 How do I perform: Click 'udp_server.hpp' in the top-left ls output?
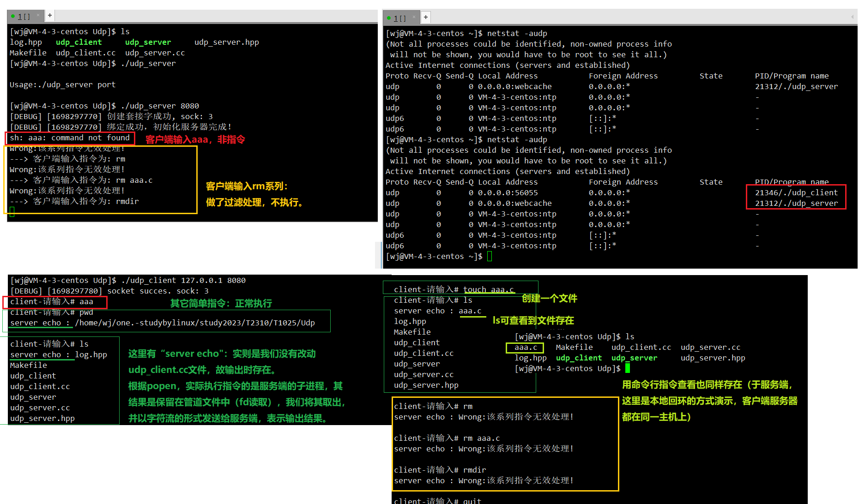(x=226, y=42)
